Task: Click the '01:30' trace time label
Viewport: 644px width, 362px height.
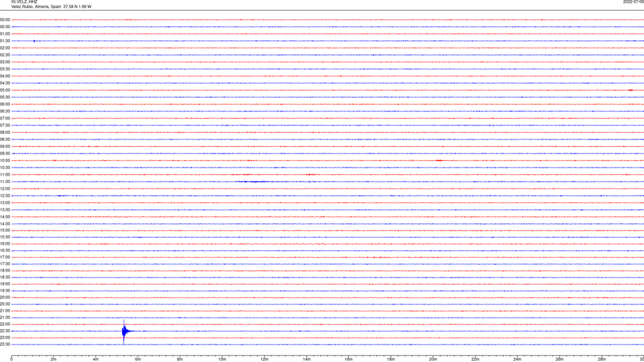Action: 5,41
